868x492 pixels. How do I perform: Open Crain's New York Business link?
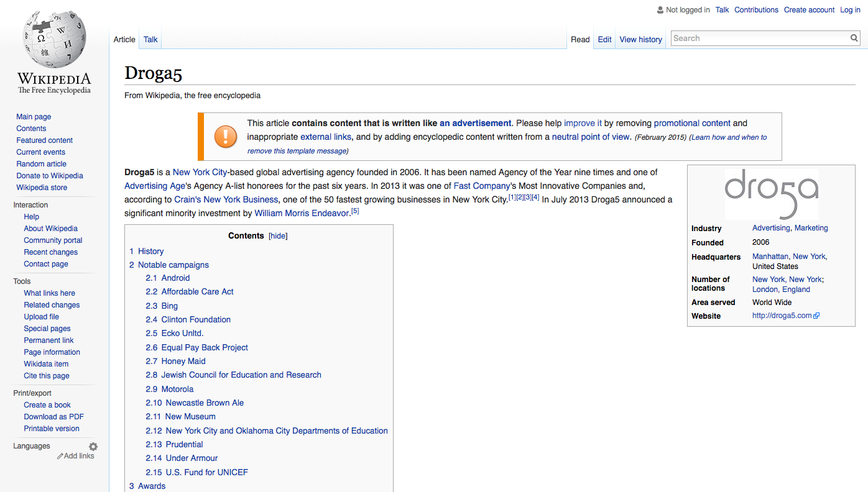pyautogui.click(x=226, y=199)
